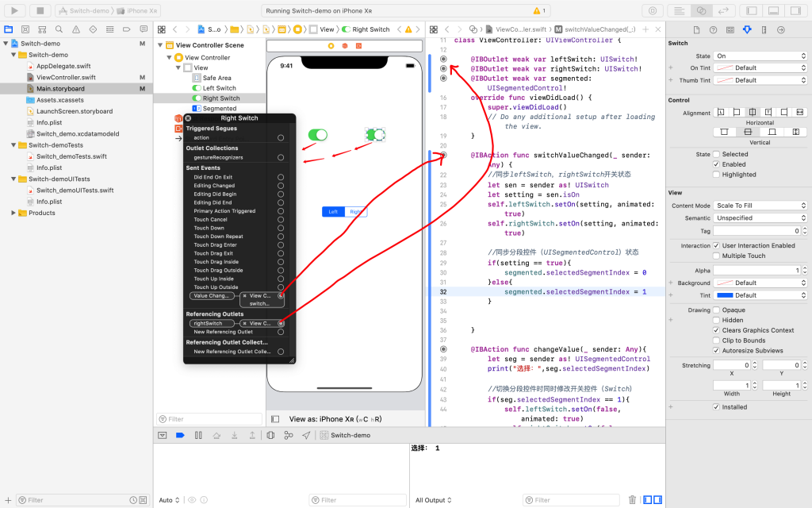
Task: Pause program execution in debug bar
Action: (197, 435)
